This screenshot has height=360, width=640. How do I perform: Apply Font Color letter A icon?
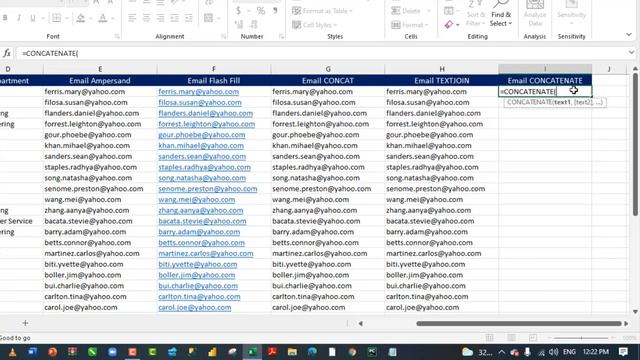[102, 18]
